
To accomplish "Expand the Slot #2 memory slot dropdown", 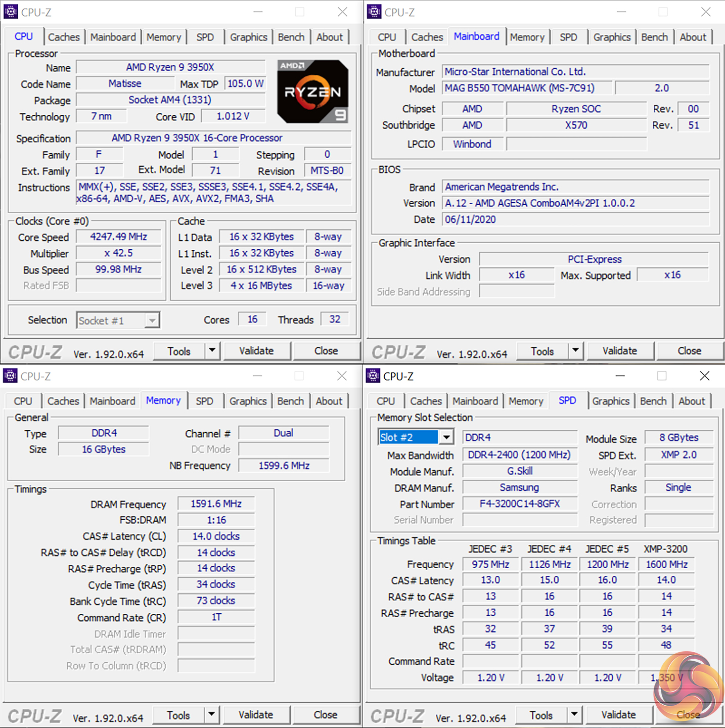I will [x=446, y=437].
